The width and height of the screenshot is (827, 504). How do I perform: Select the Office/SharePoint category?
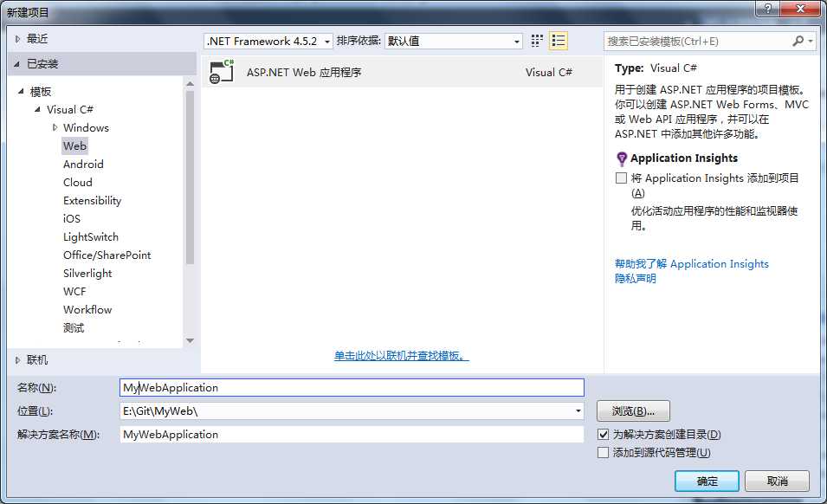(107, 255)
